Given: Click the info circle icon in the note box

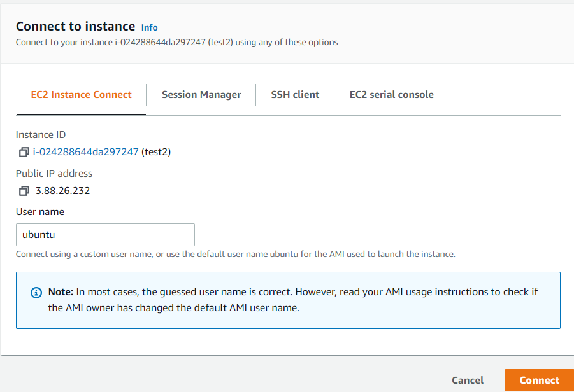Looking at the screenshot, I should coord(36,293).
